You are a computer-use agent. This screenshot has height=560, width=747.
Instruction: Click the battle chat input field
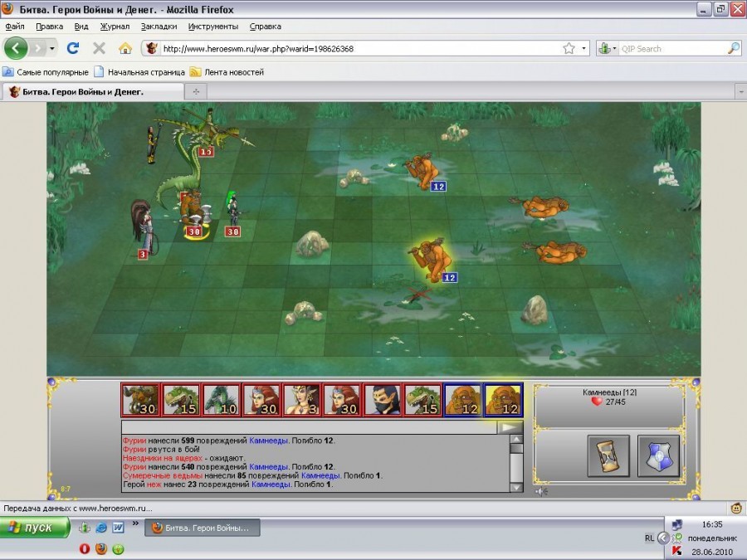tap(309, 426)
